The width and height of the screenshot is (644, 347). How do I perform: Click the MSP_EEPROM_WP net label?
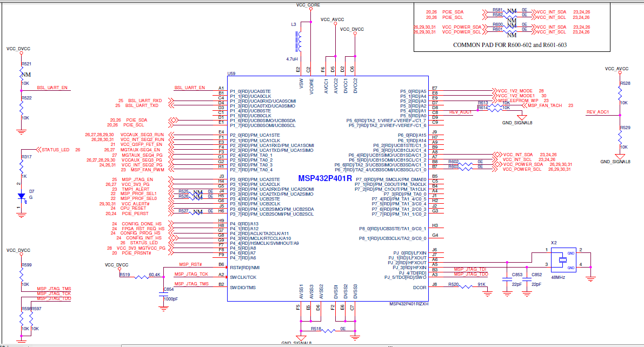point(518,101)
